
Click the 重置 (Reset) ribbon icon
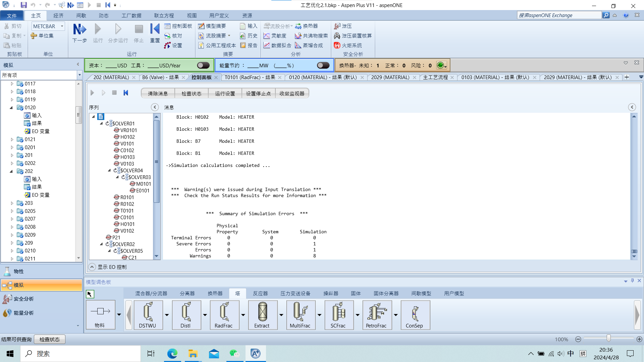coord(155,33)
